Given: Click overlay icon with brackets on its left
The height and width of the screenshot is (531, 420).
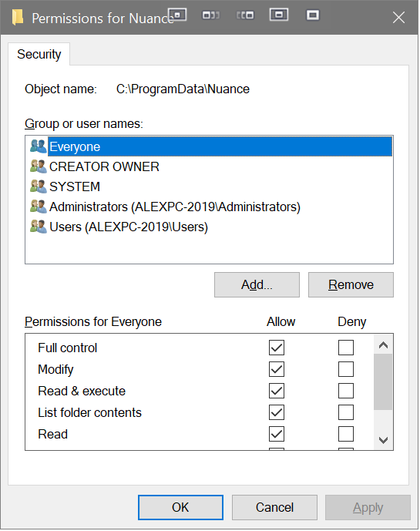Looking at the screenshot, I should coord(245,15).
